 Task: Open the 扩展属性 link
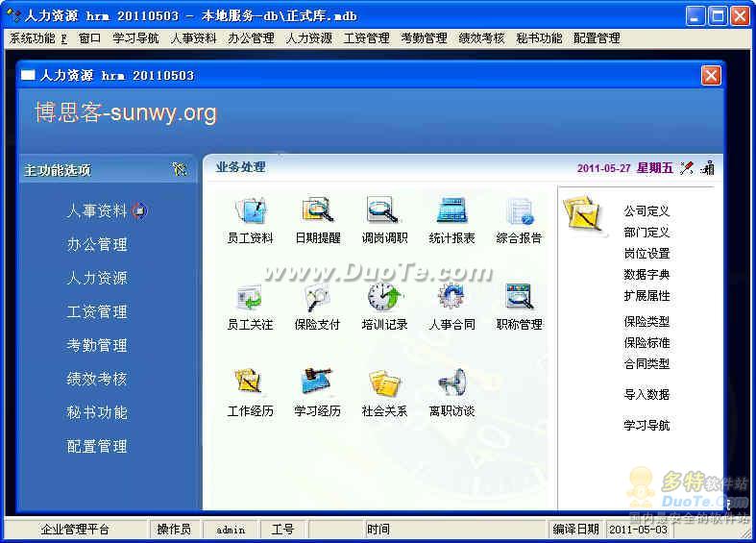tap(646, 296)
